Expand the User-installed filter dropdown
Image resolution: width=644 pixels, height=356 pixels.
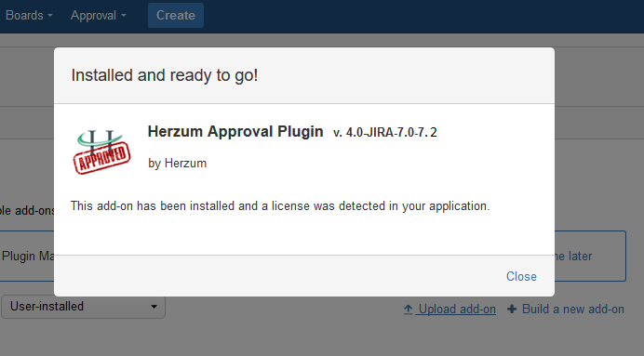pos(84,307)
